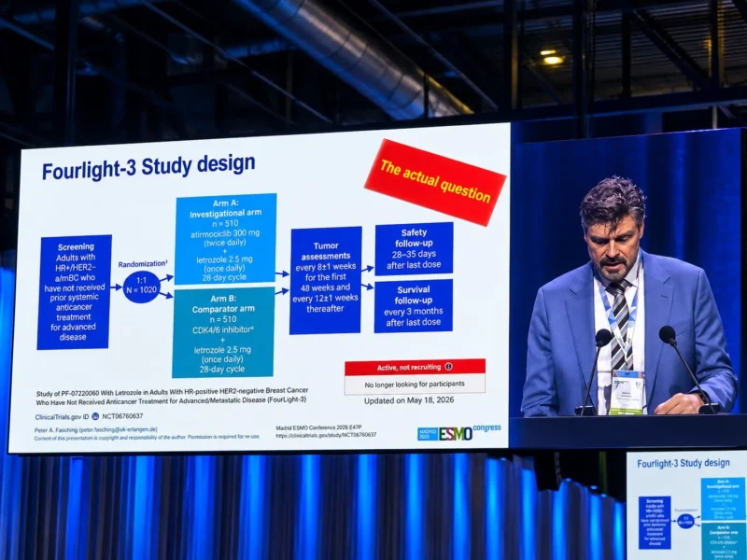Open the clinicaltrials.gov study URL link
The height and width of the screenshot is (560, 747).
[x=326, y=435]
